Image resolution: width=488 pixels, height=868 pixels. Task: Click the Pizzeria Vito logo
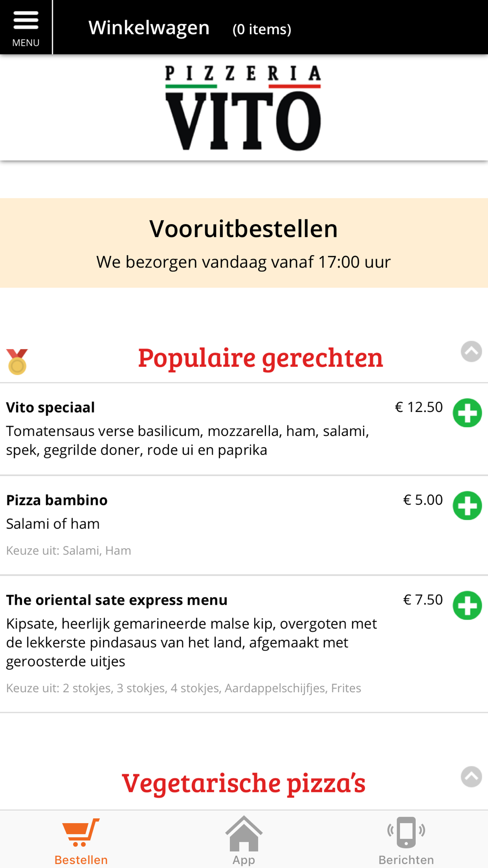243,108
